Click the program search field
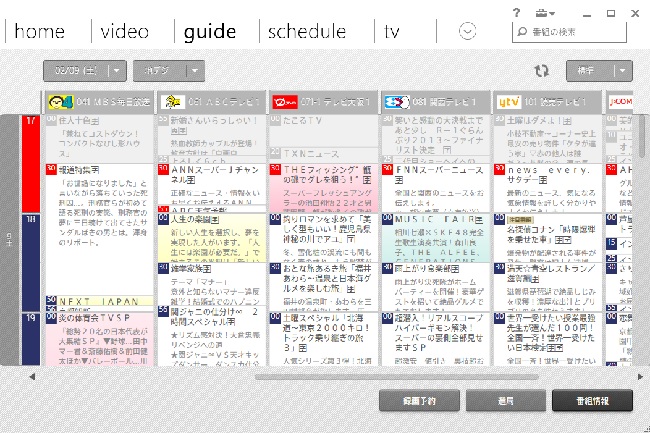The height and width of the screenshot is (433, 650). 569,32
